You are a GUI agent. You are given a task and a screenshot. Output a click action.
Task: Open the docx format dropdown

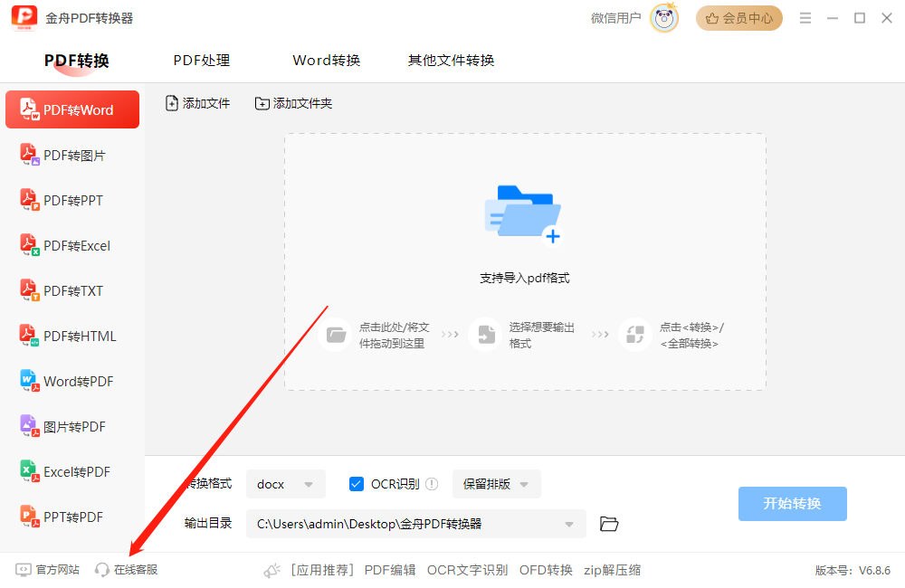pos(286,484)
